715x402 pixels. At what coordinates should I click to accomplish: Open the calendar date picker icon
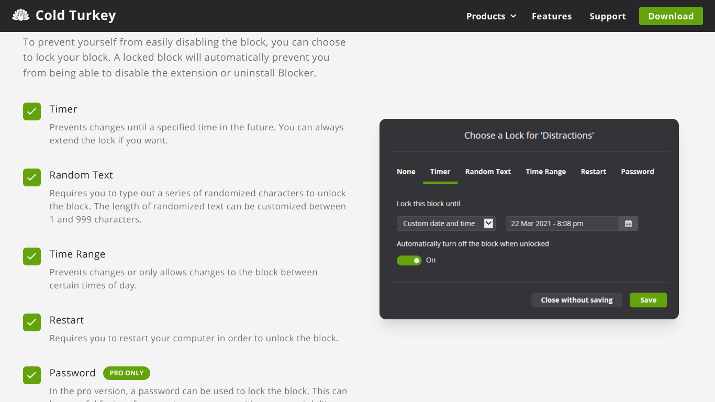(628, 223)
